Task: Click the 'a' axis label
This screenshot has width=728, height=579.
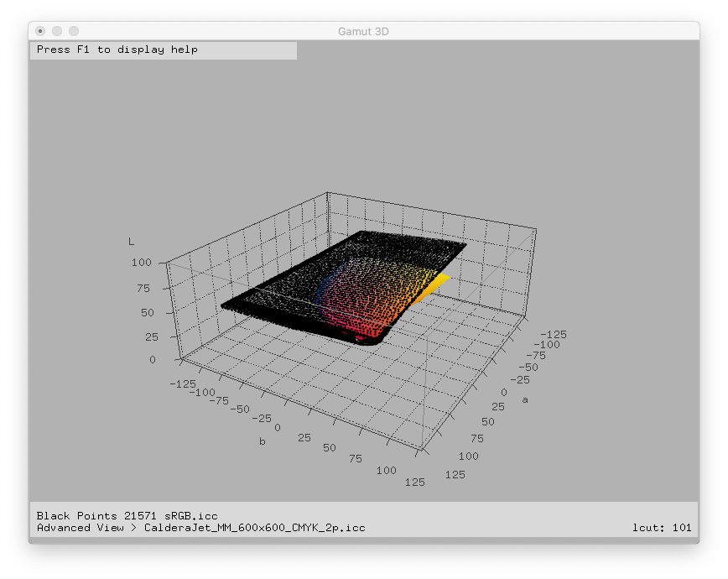Action: tap(525, 400)
